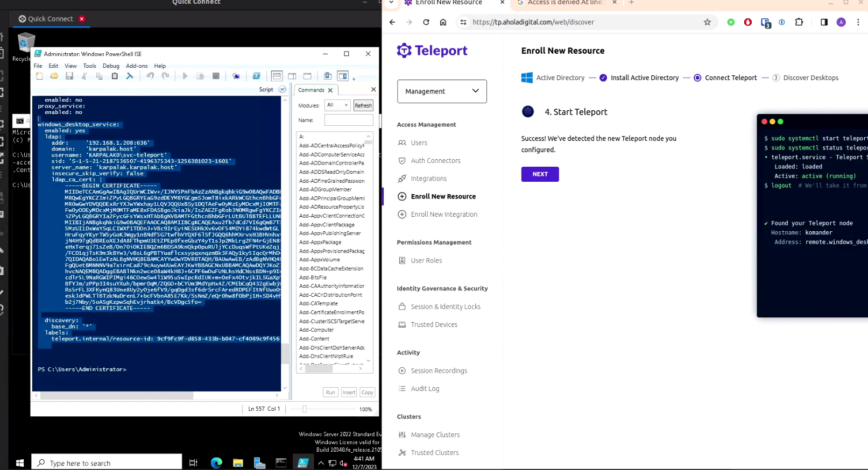
Task: Click the Show Command Window icon
Action: (x=328, y=76)
